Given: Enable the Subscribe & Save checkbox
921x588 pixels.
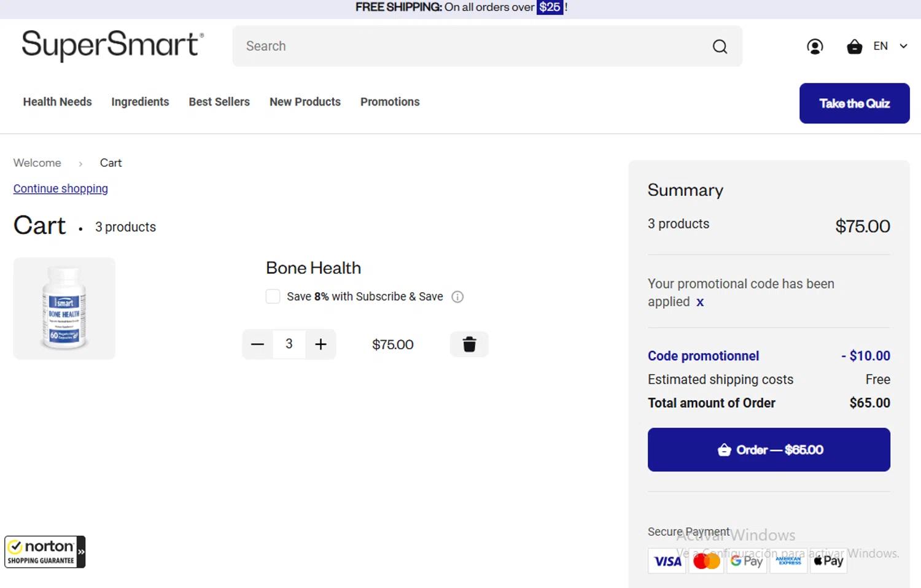Looking at the screenshot, I should point(273,296).
